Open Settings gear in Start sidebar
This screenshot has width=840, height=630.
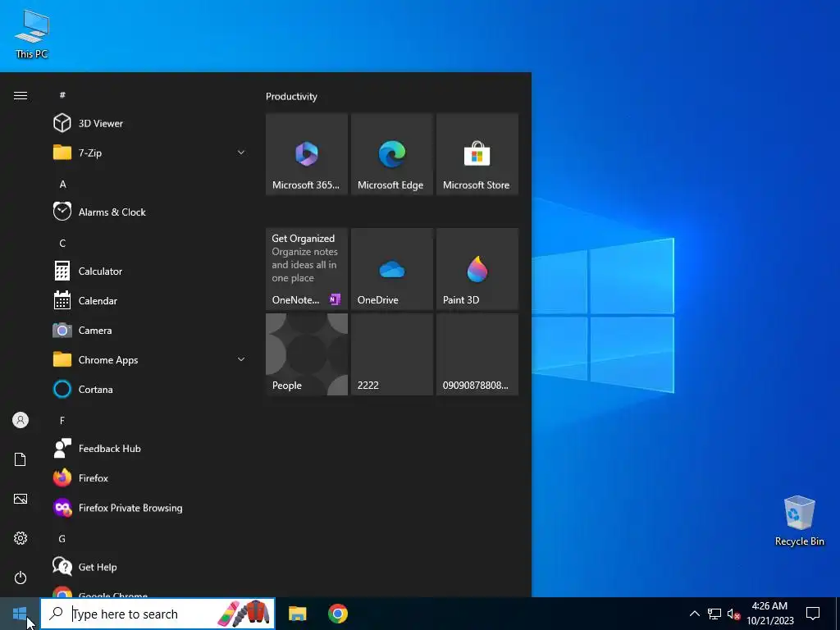pos(21,538)
